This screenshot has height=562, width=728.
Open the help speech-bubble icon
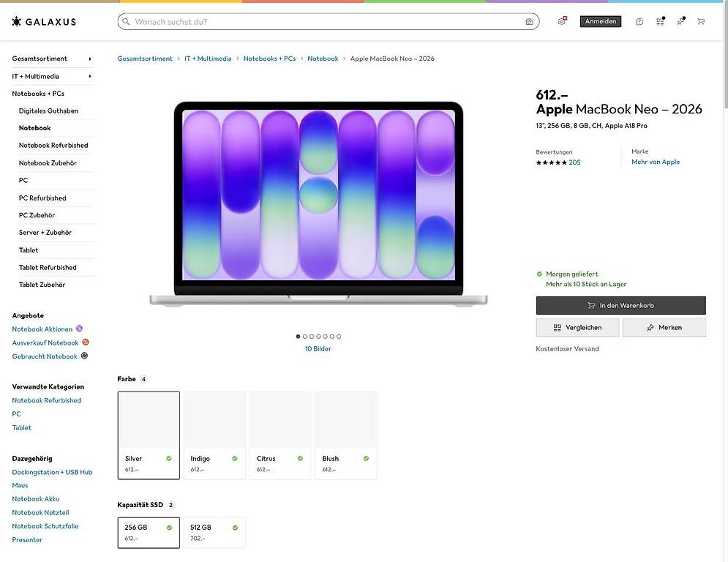point(639,21)
